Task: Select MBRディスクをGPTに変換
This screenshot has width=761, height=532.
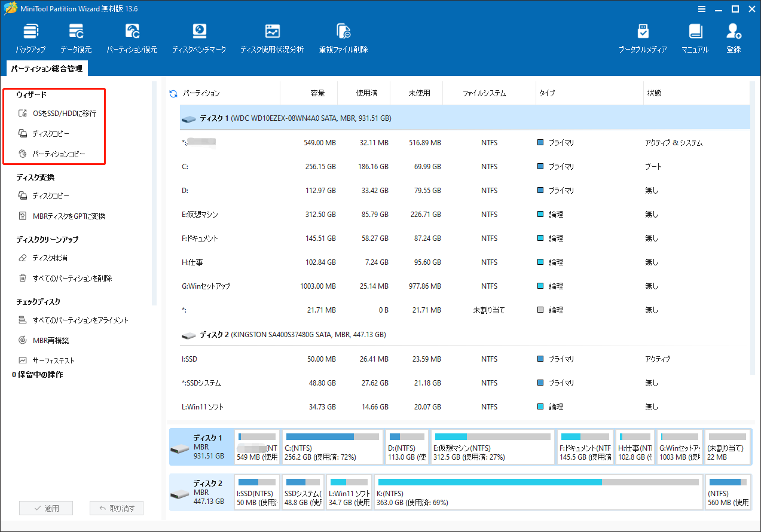Action: [62, 216]
